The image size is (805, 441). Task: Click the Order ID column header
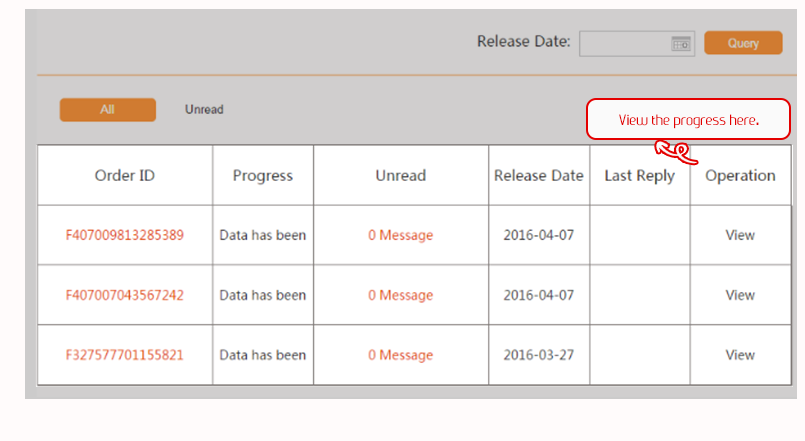click(125, 176)
